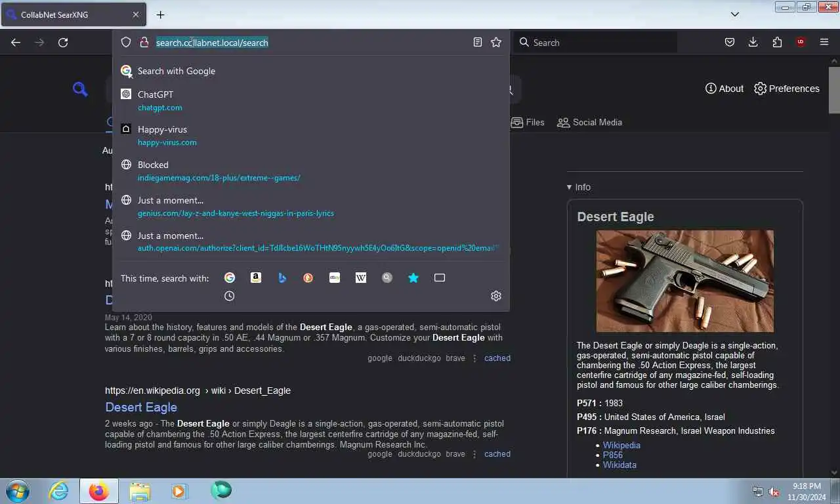Screen dimensions: 840x504
Task: Open the Downloads panel icon
Action: [x=753, y=43]
